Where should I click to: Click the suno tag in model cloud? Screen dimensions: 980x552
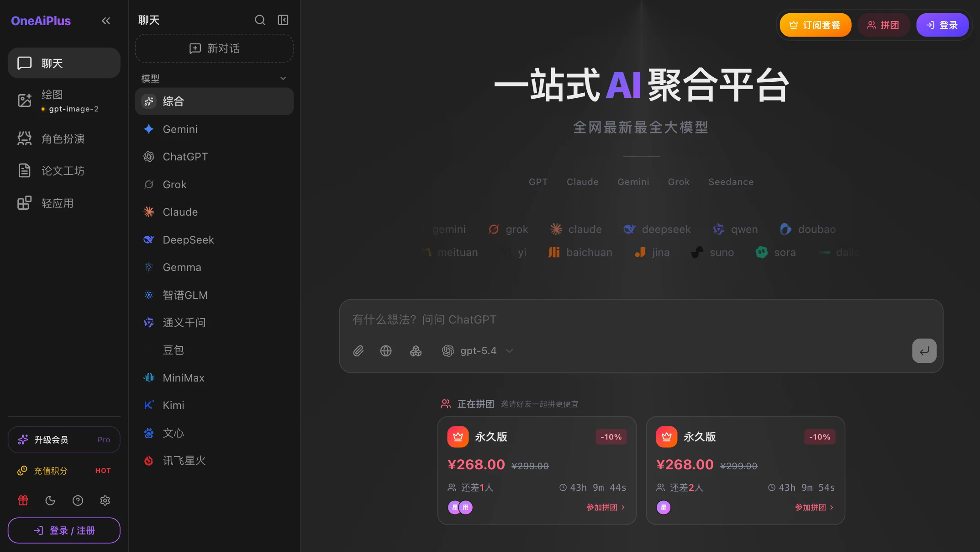pos(712,252)
